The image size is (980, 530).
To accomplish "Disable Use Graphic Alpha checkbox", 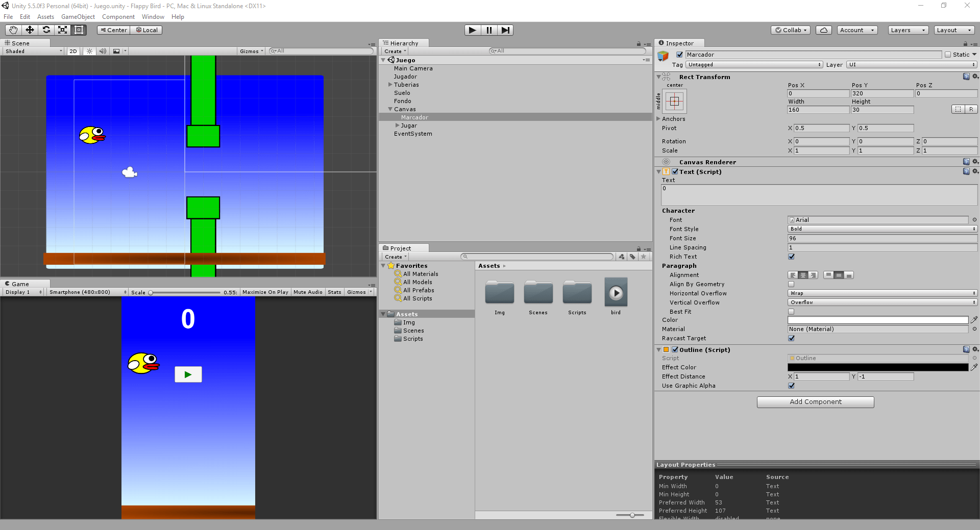I will click(x=791, y=386).
